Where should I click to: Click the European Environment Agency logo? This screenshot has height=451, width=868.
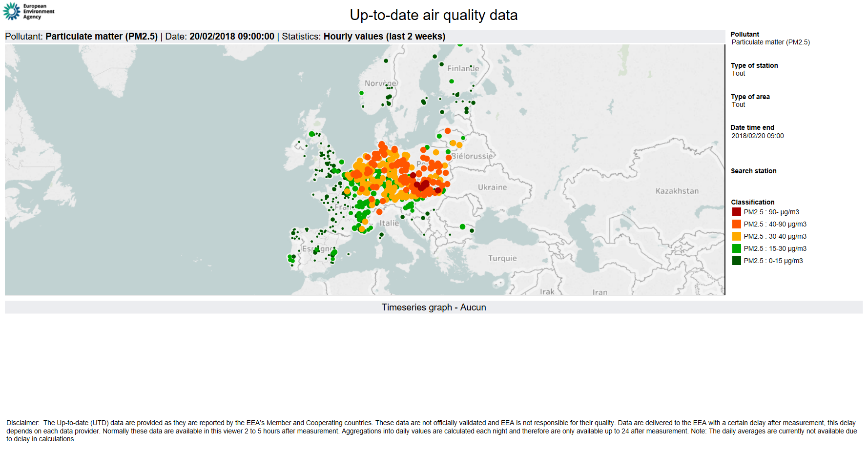pyautogui.click(x=29, y=11)
